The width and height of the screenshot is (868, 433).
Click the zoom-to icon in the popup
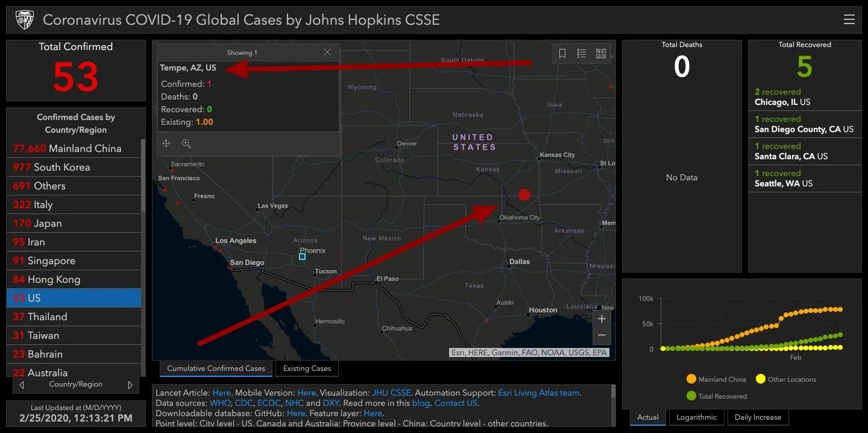click(186, 144)
